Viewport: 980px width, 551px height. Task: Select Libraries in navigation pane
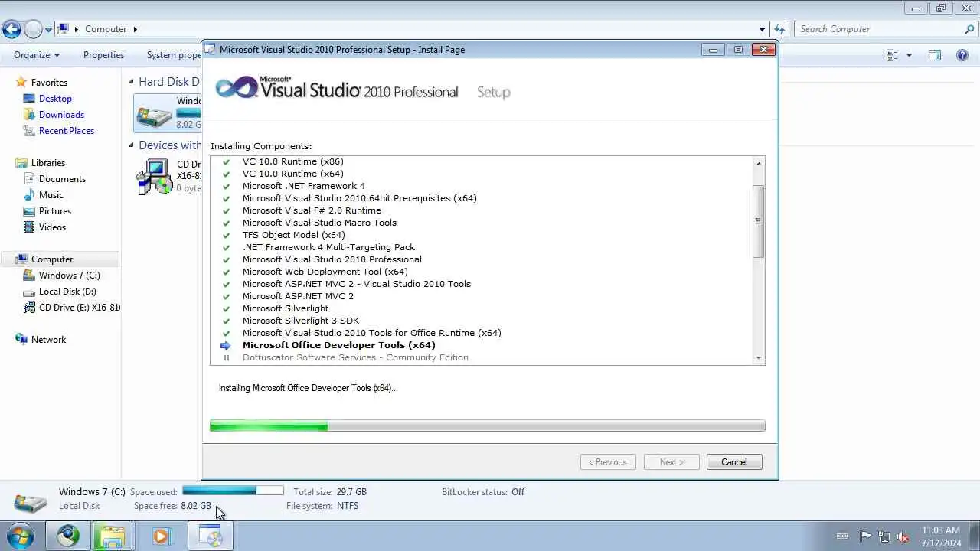click(47, 163)
